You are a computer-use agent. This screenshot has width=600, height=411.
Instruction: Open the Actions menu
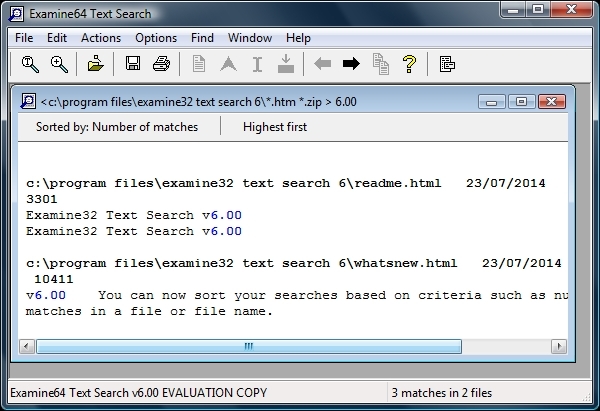click(100, 38)
